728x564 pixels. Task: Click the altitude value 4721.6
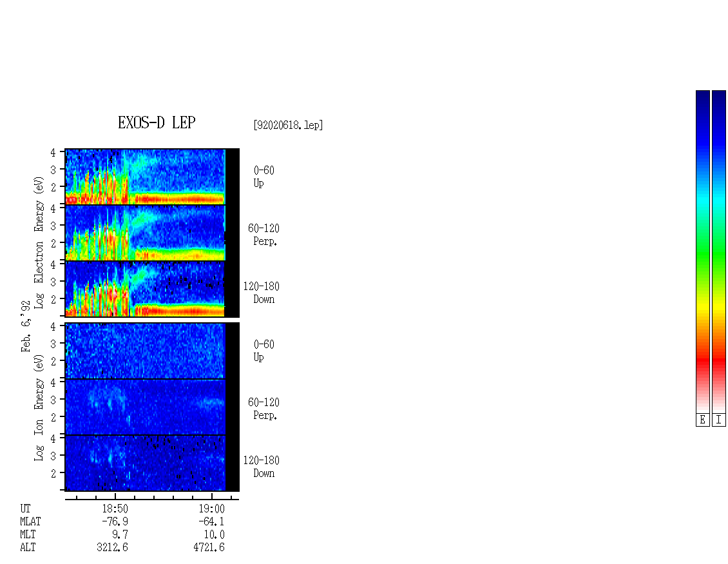[209, 548]
